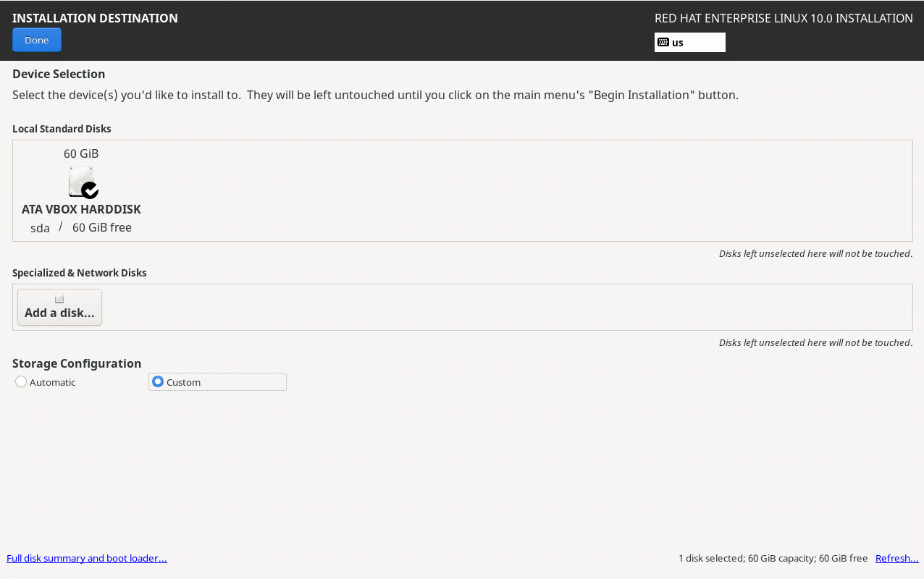Click the keyboard icon in layout indicator
This screenshot has height=579, width=924.
tap(663, 42)
